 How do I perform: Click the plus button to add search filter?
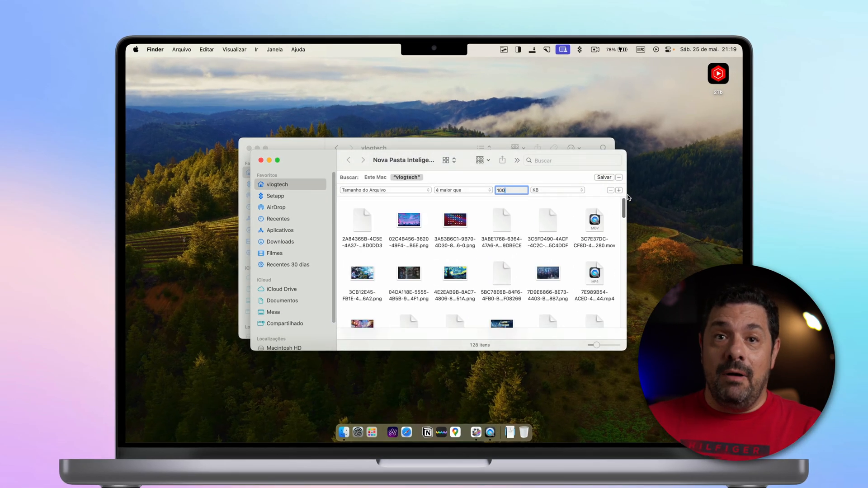point(619,189)
